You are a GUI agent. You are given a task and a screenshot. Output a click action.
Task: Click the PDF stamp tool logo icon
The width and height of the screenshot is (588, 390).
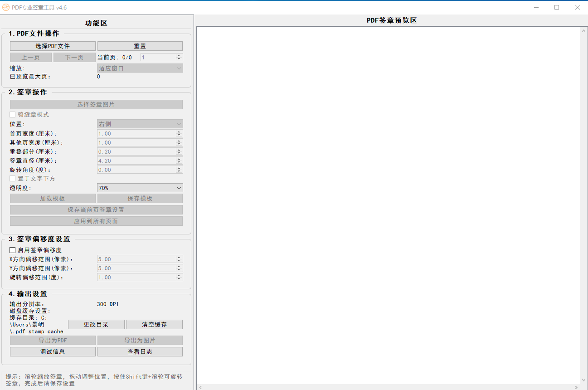pos(6,7)
